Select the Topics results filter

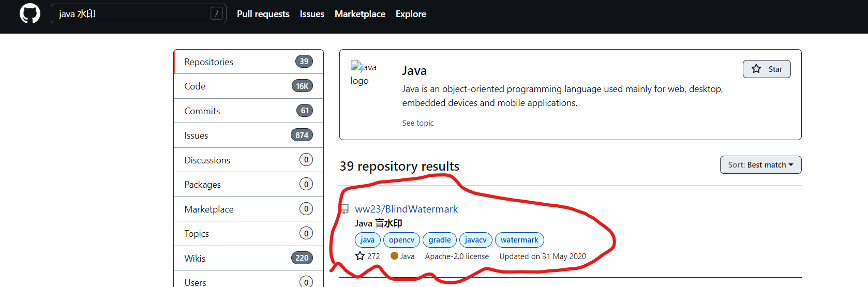tap(249, 234)
